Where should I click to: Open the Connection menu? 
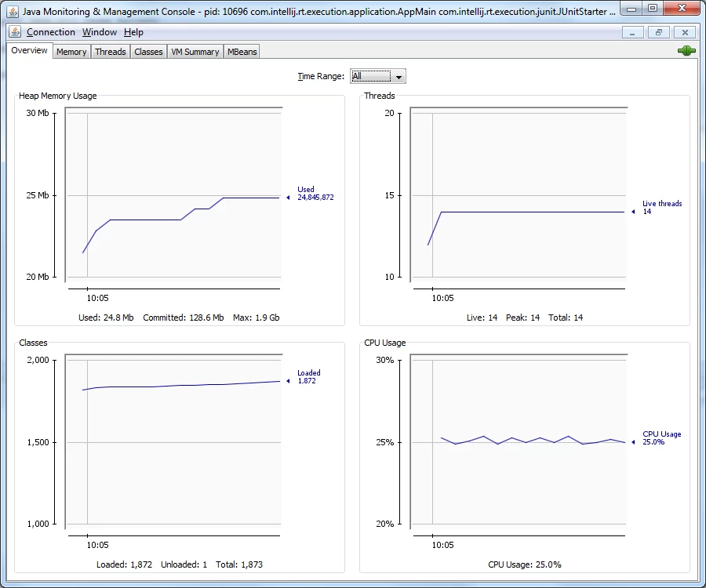[51, 32]
